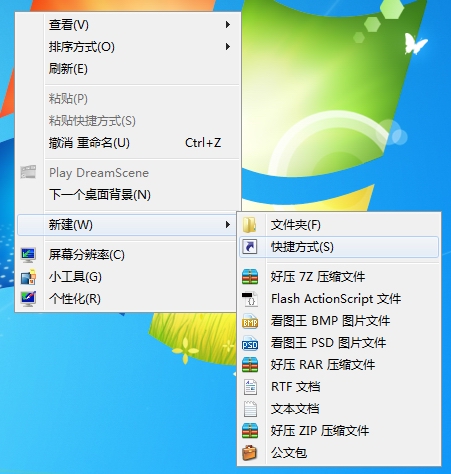
Task: Expand the 新建(W) submenu arrow
Action: pos(228,225)
